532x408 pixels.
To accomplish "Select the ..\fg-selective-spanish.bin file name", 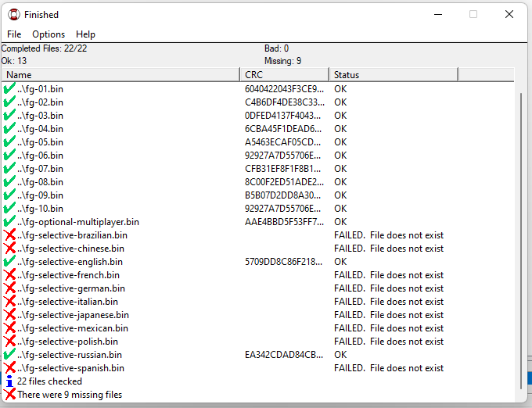I will [x=70, y=368].
